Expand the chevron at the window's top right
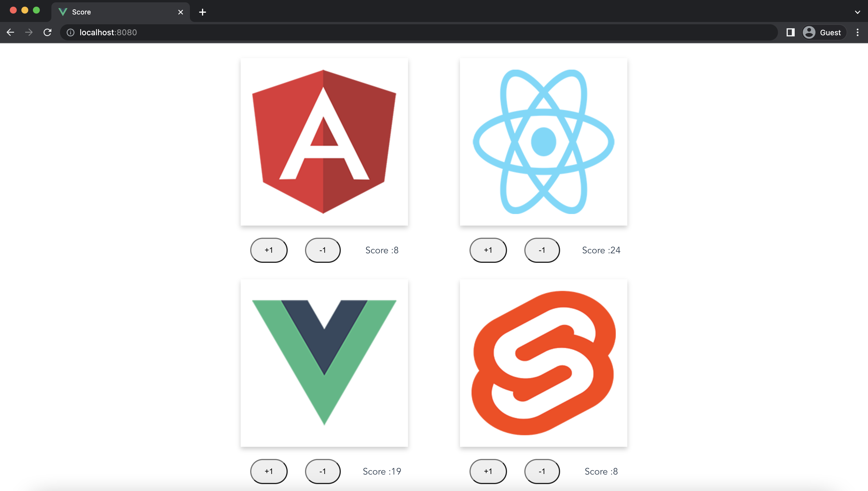Screen dimensions: 868x491 pyautogui.click(x=856, y=12)
